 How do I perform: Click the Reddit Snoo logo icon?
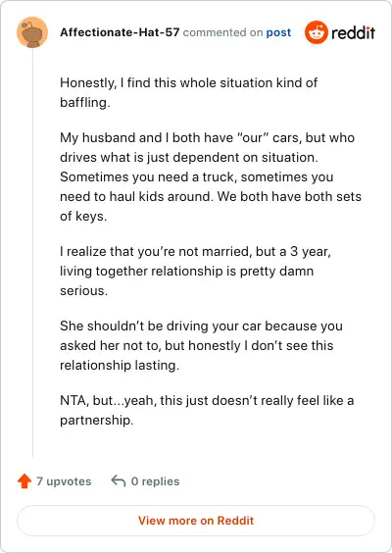[x=316, y=32]
